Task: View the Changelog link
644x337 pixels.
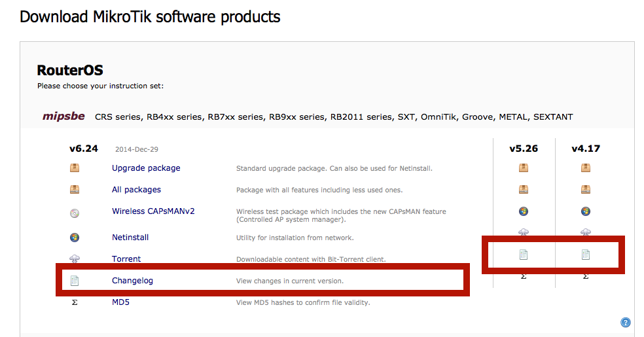Action: 132,280
